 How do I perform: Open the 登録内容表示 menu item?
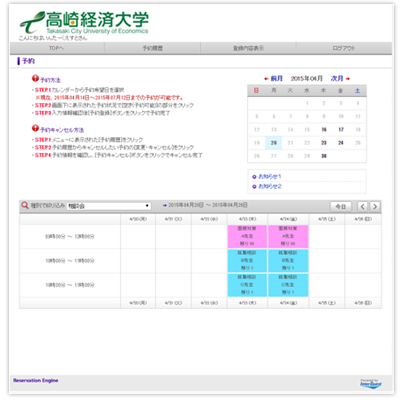248,48
